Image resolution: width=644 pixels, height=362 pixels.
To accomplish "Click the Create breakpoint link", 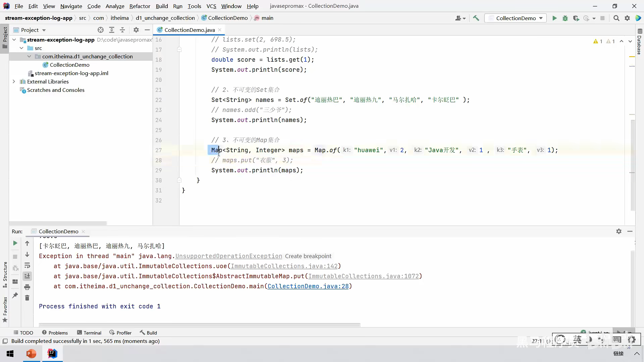I will [308, 256].
